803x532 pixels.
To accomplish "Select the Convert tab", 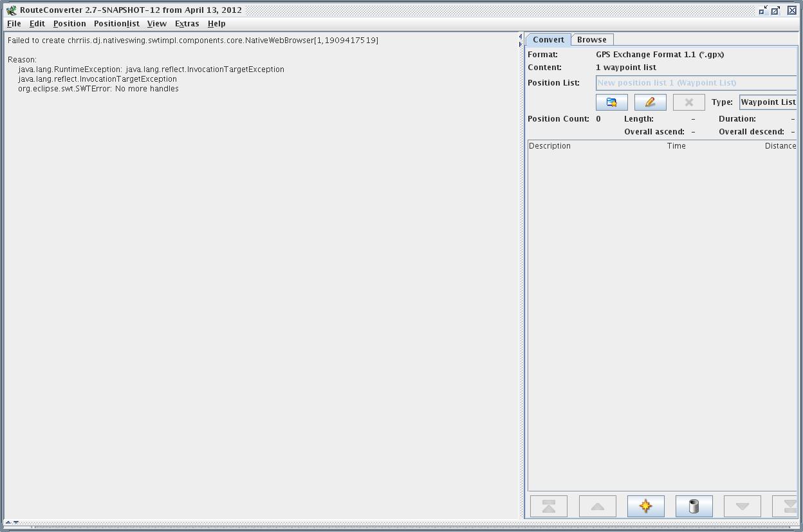I will pos(548,40).
